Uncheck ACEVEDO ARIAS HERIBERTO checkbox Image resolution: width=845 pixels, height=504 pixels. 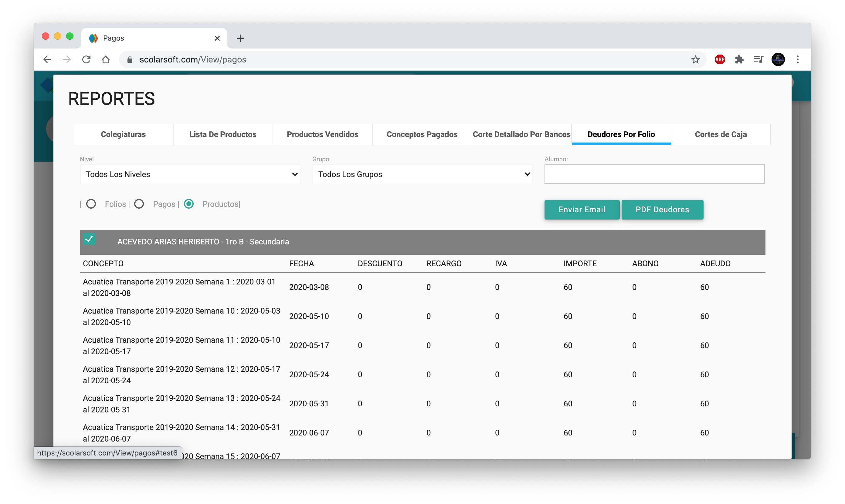89,239
